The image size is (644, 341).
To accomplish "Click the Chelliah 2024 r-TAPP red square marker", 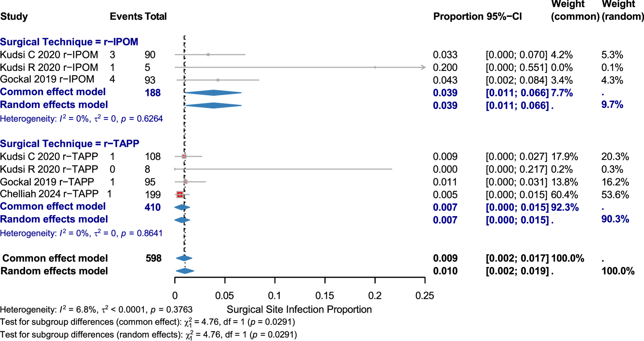I will 180,195.
